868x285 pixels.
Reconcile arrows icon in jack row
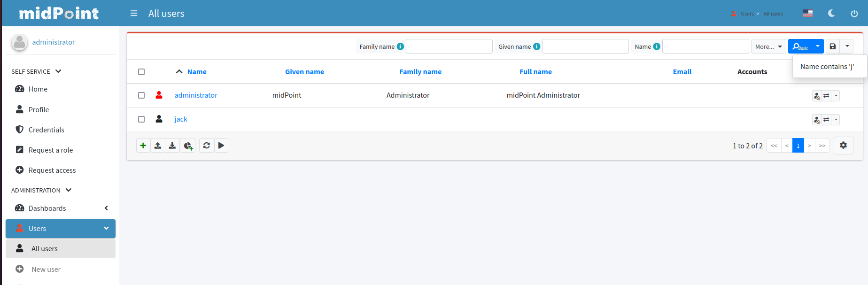coord(826,120)
